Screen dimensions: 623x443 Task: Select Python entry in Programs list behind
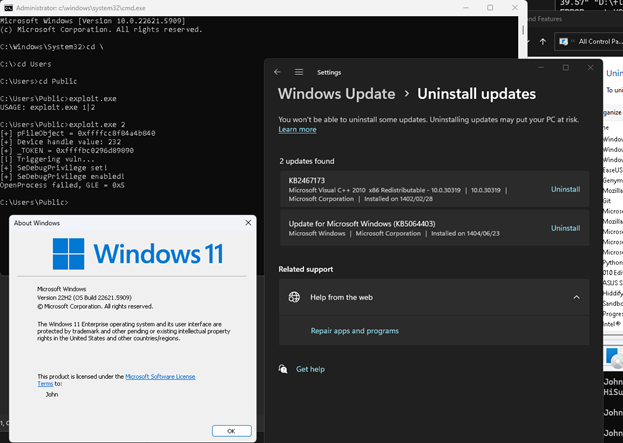point(613,262)
